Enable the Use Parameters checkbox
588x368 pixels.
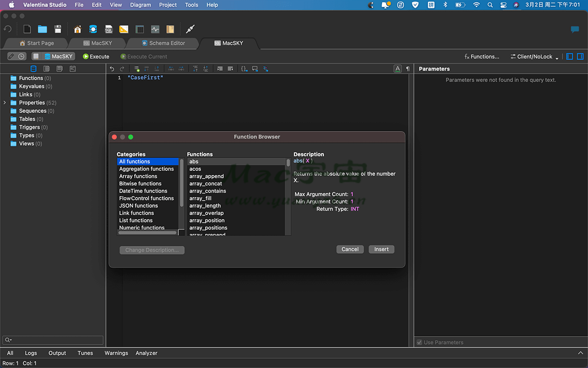(419, 342)
